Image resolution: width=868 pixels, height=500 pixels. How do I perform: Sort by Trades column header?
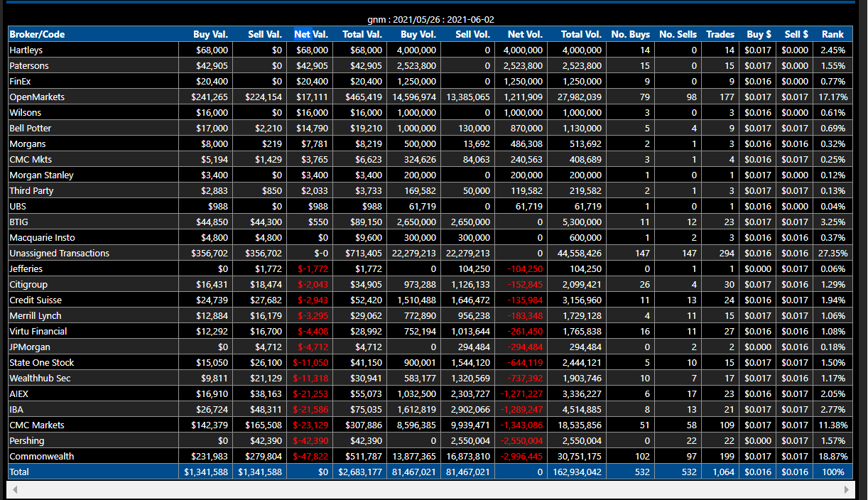(720, 34)
